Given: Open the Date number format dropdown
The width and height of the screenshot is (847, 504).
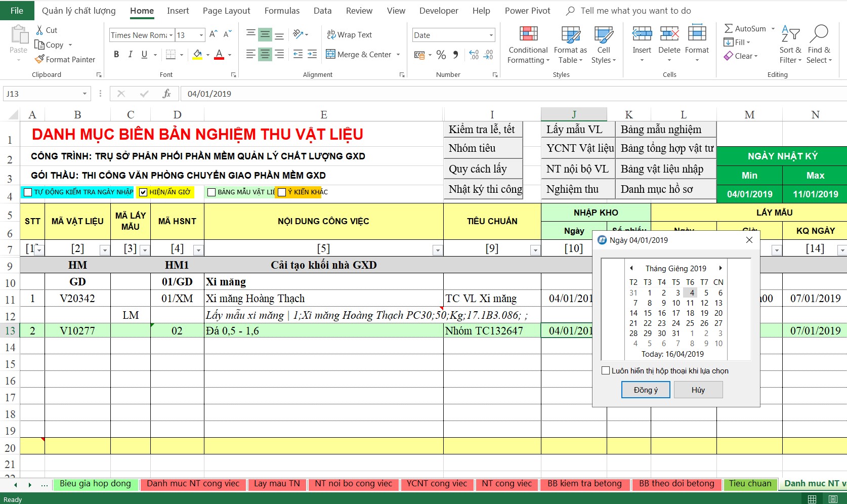Looking at the screenshot, I should [x=491, y=35].
